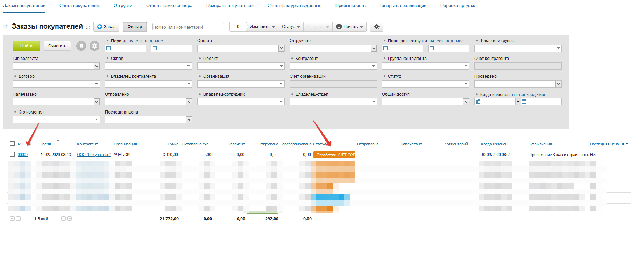Open ООО "Покупатель" counterparty link
644x253 pixels.
[94, 155]
